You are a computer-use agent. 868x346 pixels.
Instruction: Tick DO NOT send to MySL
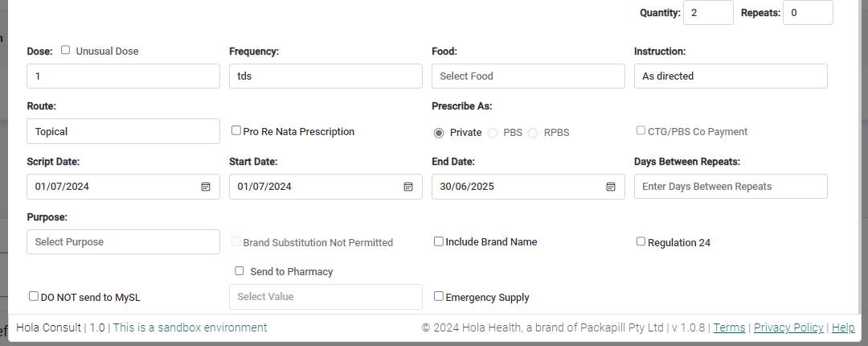(x=34, y=296)
